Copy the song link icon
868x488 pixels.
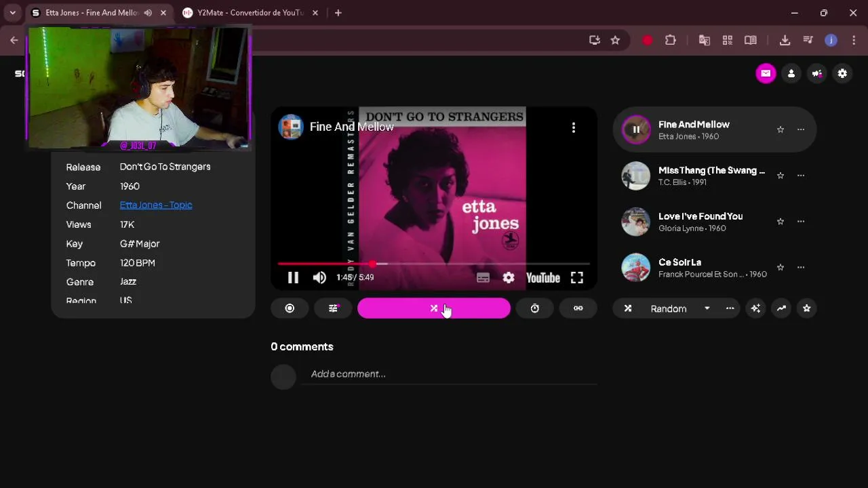pos(578,308)
